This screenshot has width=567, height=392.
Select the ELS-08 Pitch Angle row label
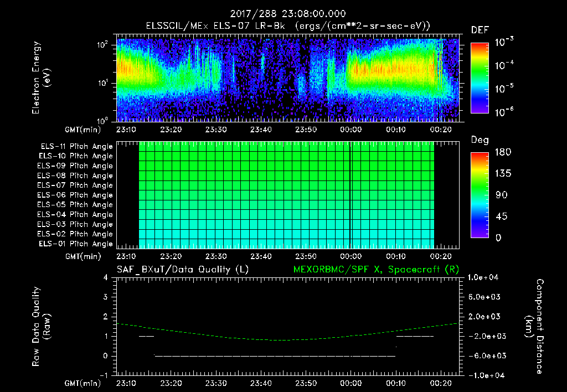tap(75, 176)
